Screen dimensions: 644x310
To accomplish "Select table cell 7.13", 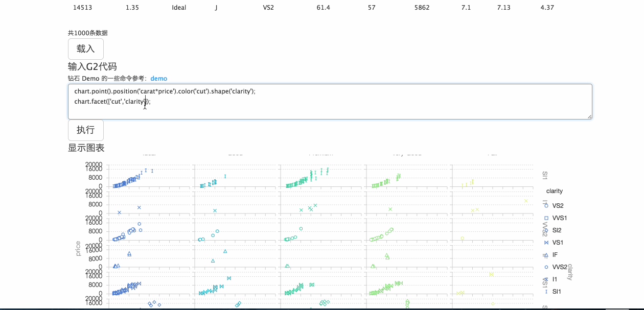I will pos(503,8).
